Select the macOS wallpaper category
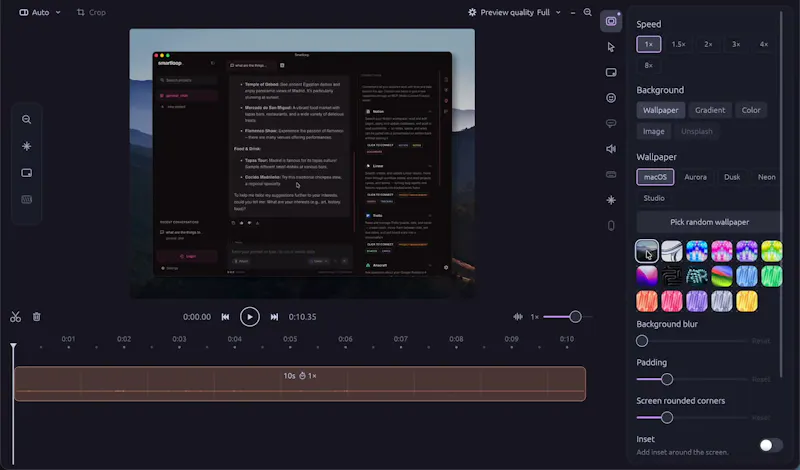This screenshot has width=800, height=470. point(655,177)
